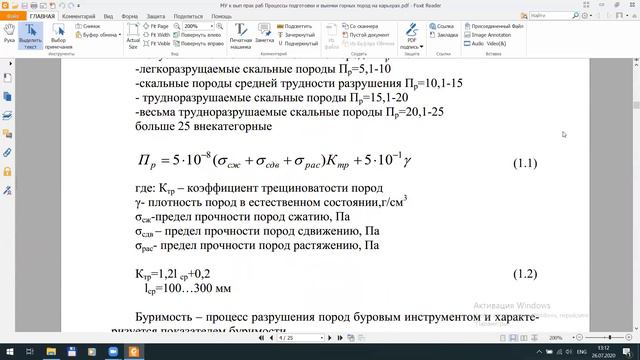This screenshot has width=640, height=360.
Task: Create blank document (Пустой документ)
Action: click(x=366, y=35)
